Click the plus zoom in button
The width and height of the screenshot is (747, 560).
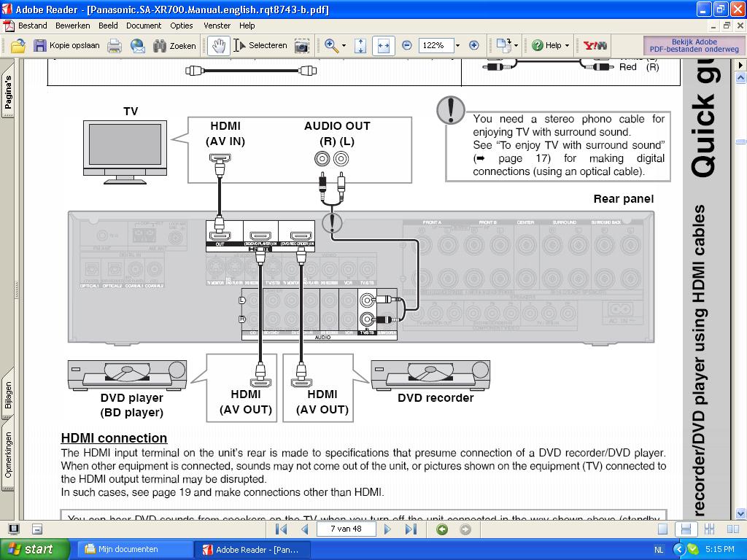pyautogui.click(x=473, y=46)
